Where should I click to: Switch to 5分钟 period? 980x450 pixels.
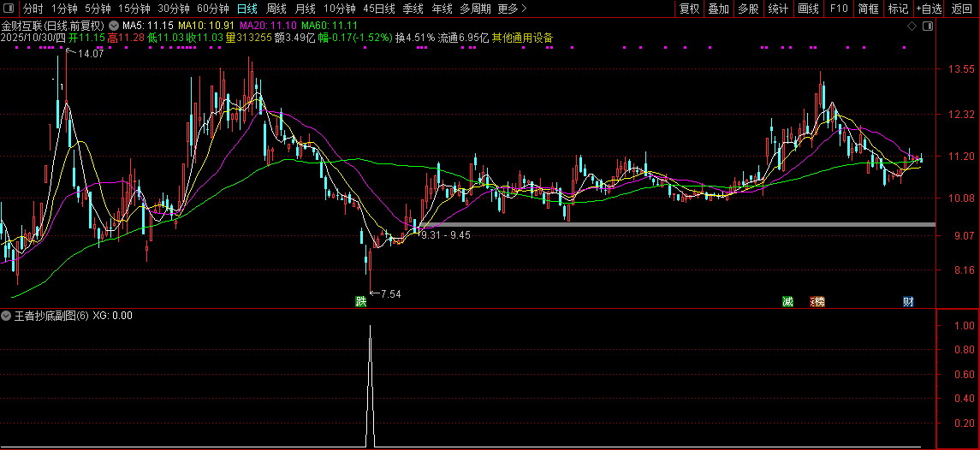click(98, 9)
